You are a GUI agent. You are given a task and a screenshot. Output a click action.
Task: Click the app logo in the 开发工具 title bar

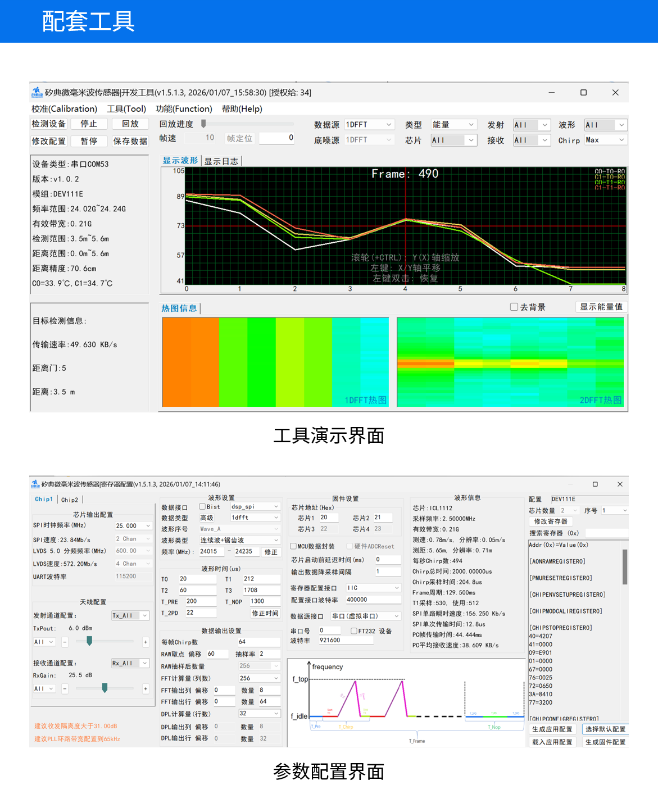click(37, 92)
